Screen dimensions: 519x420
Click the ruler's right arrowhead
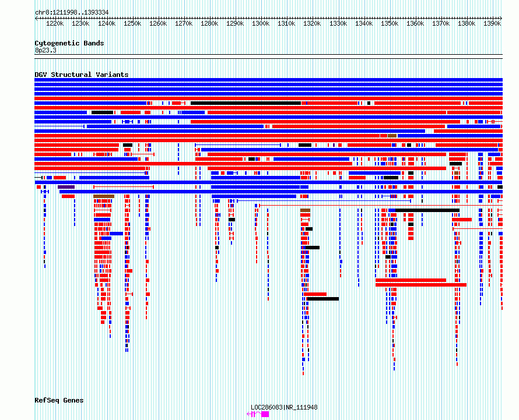pyautogui.click(x=501, y=18)
